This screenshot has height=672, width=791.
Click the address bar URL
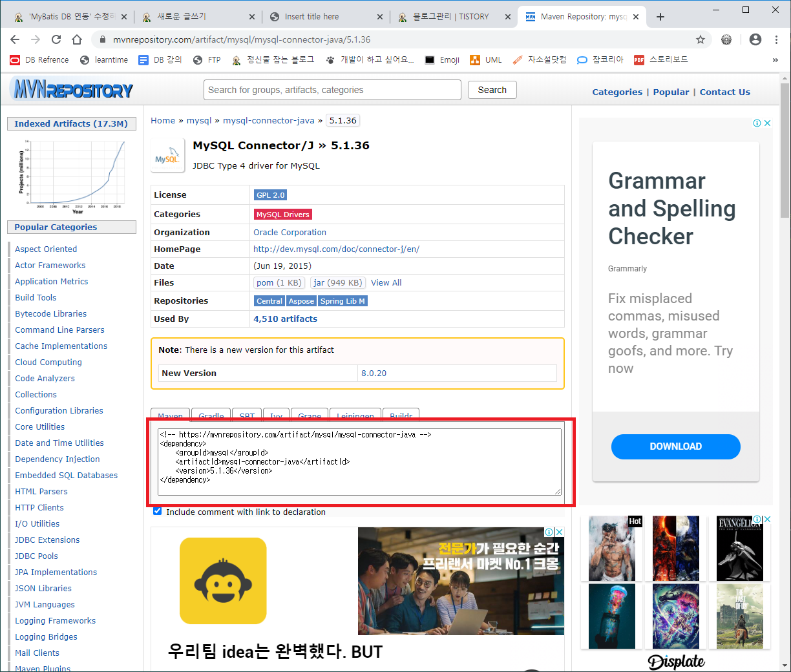[x=241, y=39]
